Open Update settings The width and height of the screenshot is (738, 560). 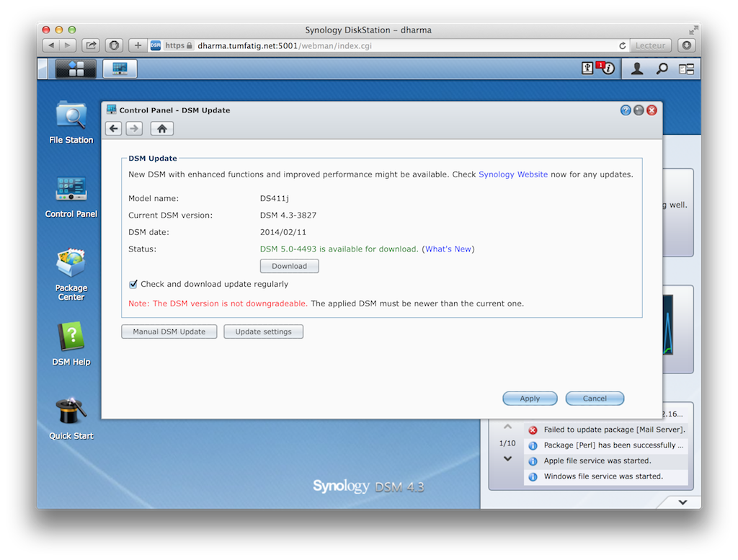[x=264, y=332]
